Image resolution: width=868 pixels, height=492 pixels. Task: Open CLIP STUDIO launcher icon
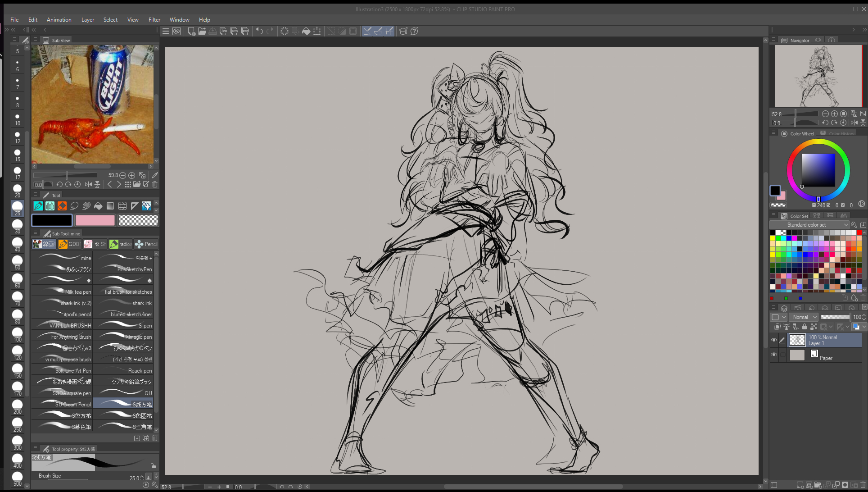click(176, 31)
